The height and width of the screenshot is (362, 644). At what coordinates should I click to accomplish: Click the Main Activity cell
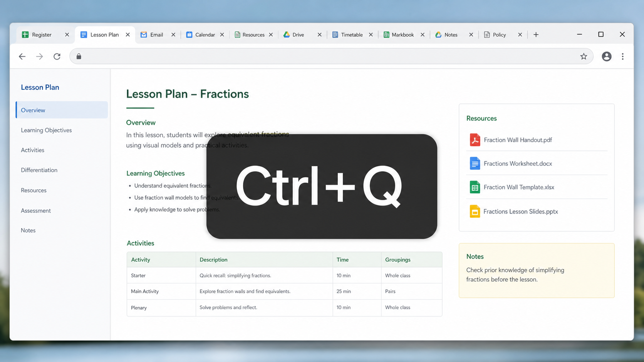click(x=161, y=292)
